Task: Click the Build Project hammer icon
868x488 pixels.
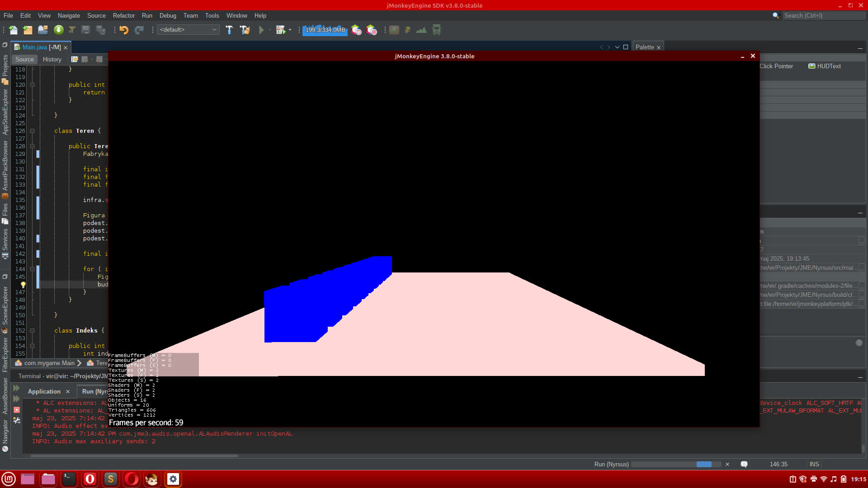Action: [x=229, y=30]
